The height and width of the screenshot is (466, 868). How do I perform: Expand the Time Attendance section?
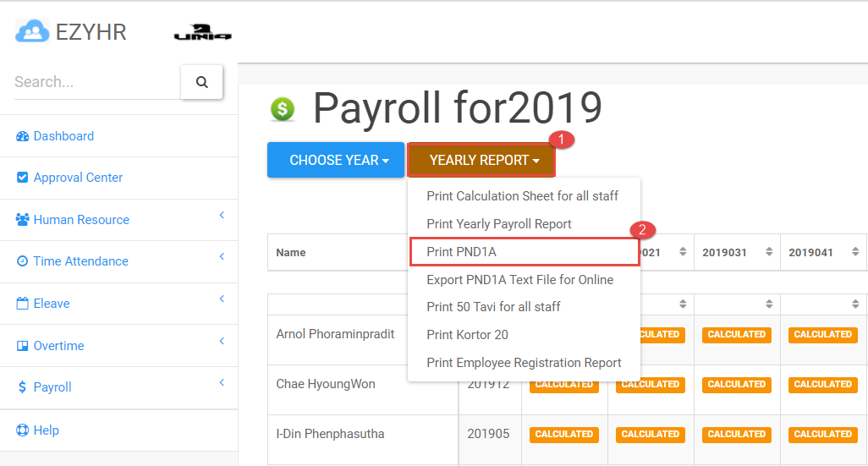click(x=80, y=261)
